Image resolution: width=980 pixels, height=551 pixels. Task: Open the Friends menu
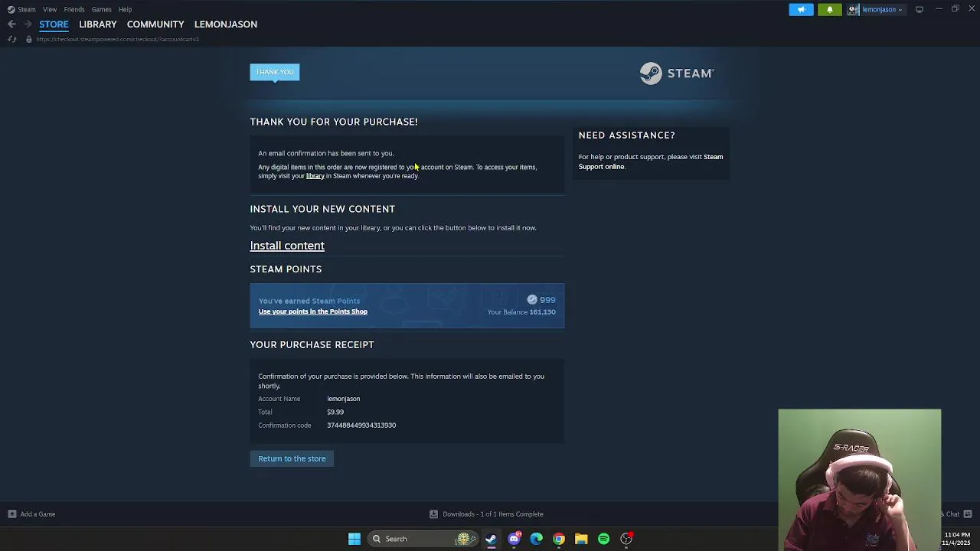click(74, 9)
